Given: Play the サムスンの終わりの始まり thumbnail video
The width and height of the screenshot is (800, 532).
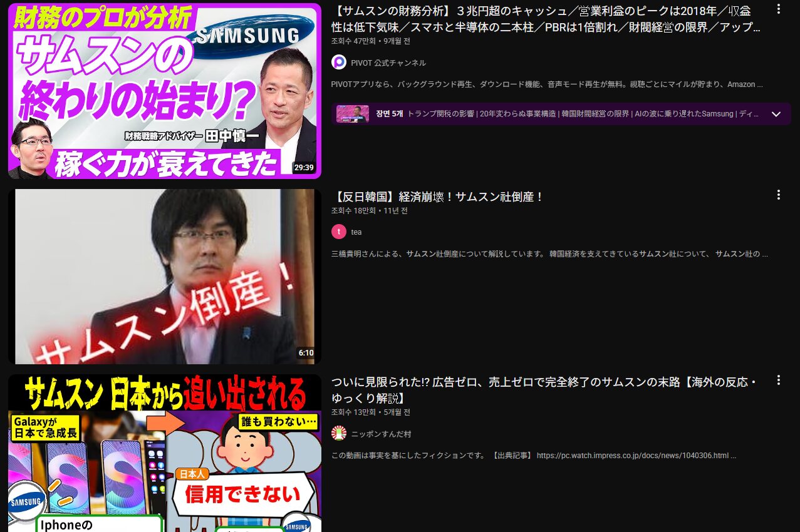Looking at the screenshot, I should point(164,91).
